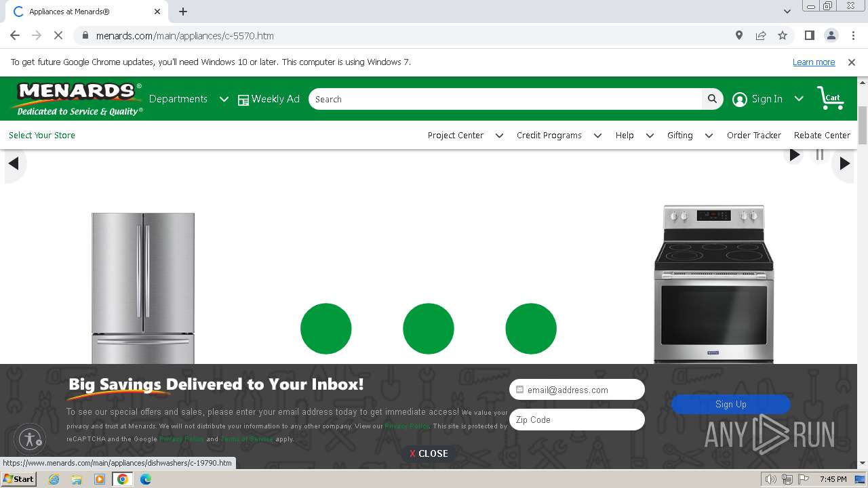
Task: Open the Chrome profile icon
Action: pyautogui.click(x=831, y=35)
